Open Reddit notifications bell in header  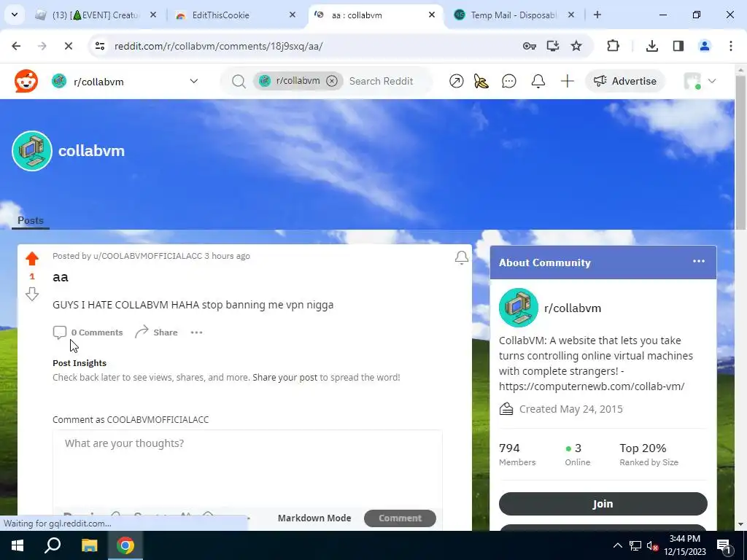click(538, 82)
